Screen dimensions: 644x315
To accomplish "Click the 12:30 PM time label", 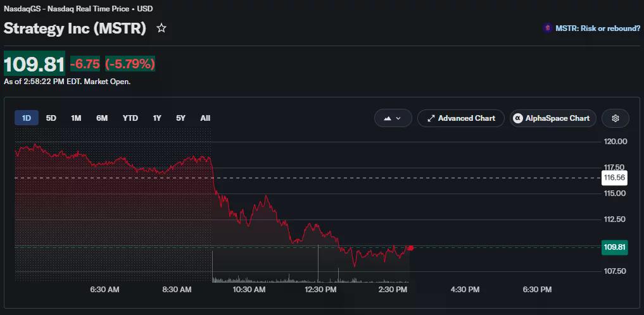I will pos(320,290).
